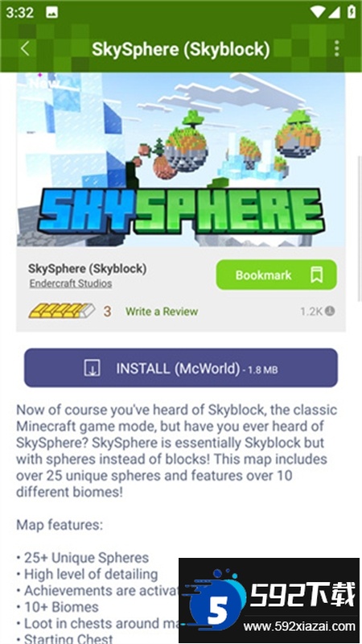Click the download icon on Install button
Image resolution: width=362 pixels, height=644 pixels.
point(93,368)
